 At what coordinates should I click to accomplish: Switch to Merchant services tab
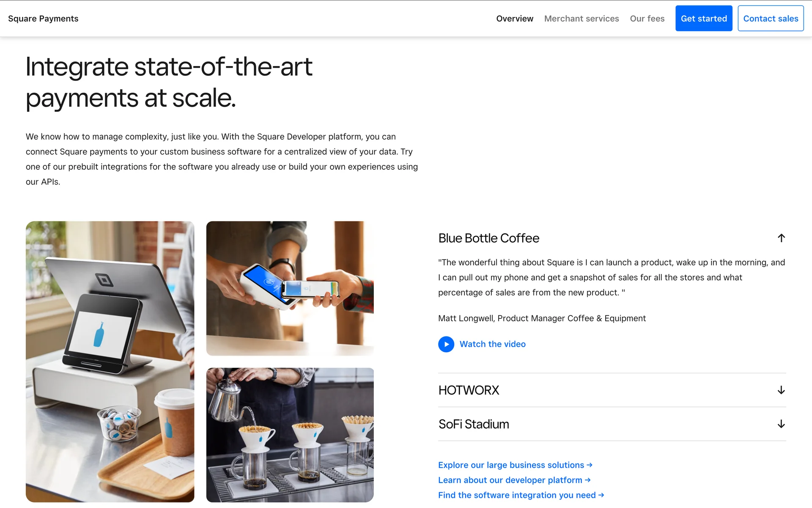(582, 19)
